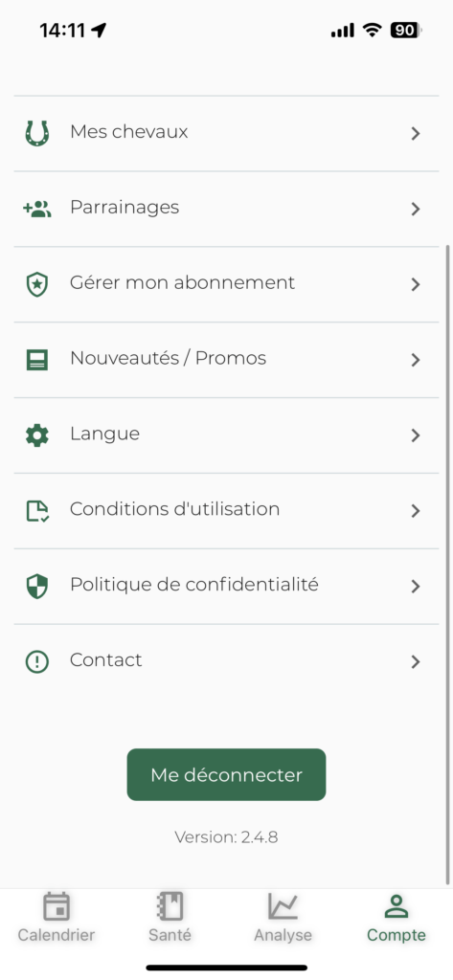The width and height of the screenshot is (453, 980).
Task: Switch to the Santé tab
Action: (170, 917)
